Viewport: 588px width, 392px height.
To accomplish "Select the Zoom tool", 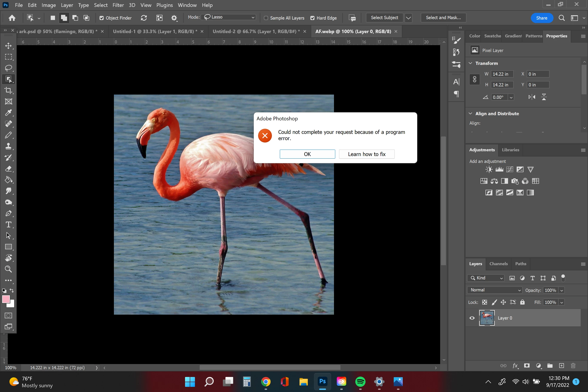I will [9, 269].
